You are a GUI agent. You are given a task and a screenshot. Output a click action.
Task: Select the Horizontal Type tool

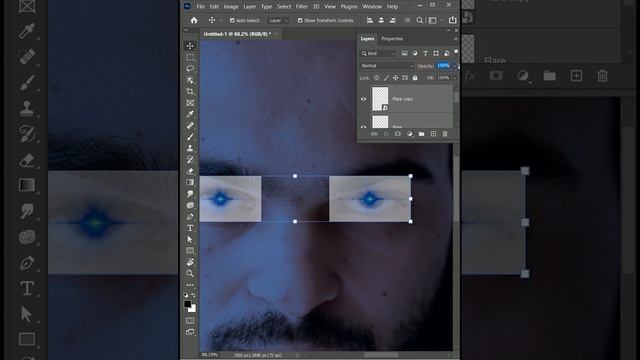190,228
